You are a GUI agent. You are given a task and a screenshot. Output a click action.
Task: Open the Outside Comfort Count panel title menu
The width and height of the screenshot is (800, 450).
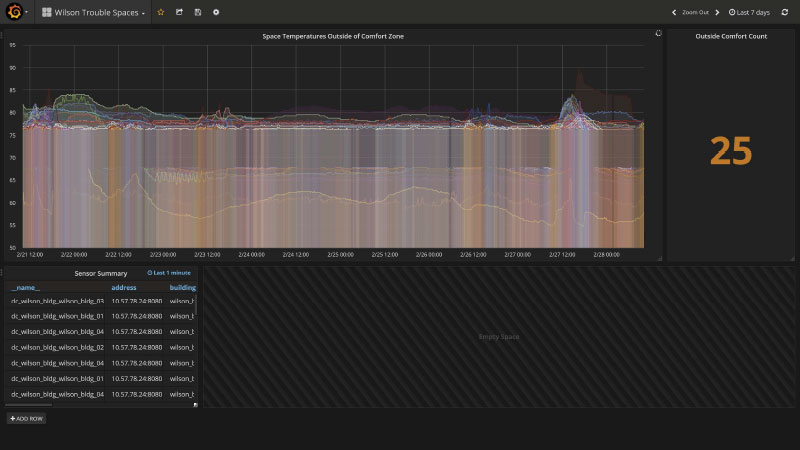point(731,36)
